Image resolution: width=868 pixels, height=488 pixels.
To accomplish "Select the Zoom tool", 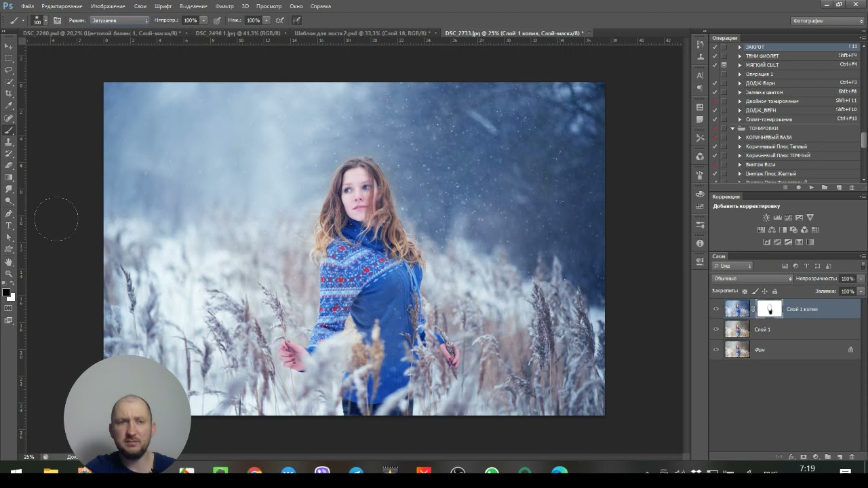I will pyautogui.click(x=9, y=273).
